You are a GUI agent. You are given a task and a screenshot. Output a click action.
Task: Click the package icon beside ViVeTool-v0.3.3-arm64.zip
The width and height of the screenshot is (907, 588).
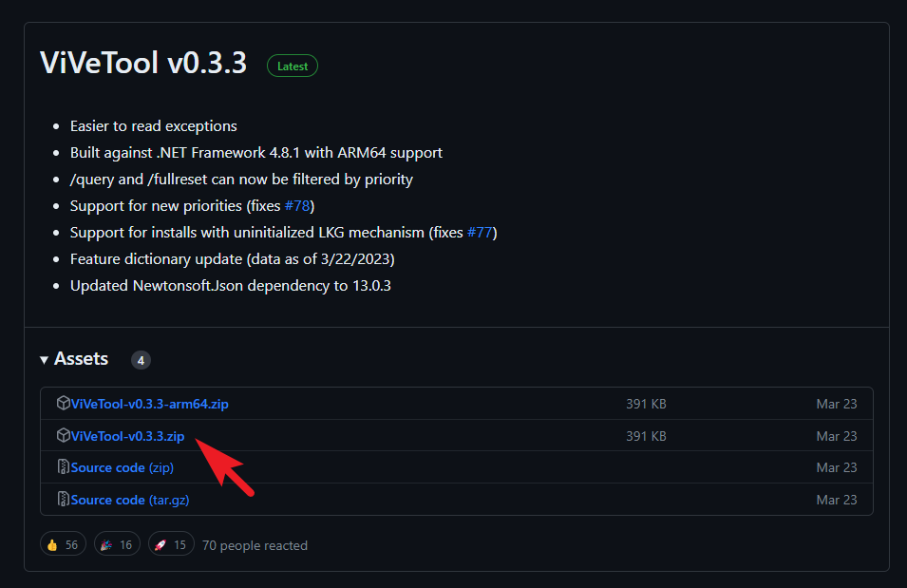(63, 403)
